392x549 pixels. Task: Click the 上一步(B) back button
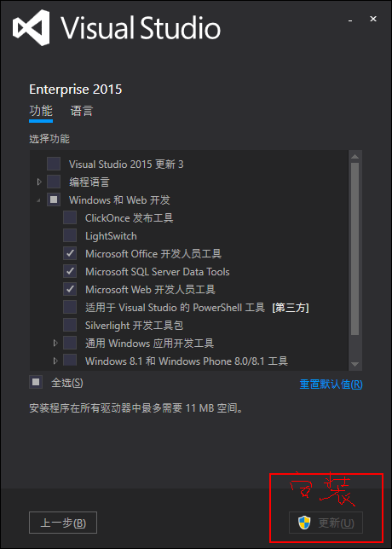[63, 523]
